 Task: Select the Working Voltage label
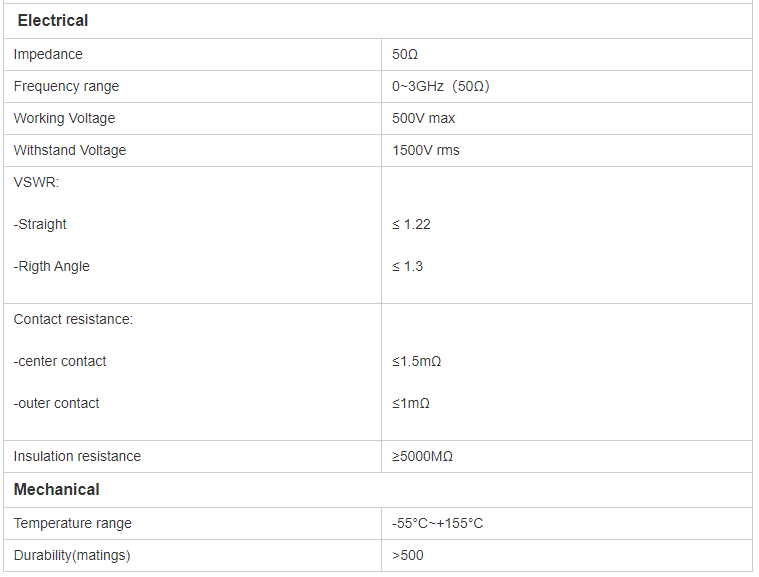pos(64,118)
